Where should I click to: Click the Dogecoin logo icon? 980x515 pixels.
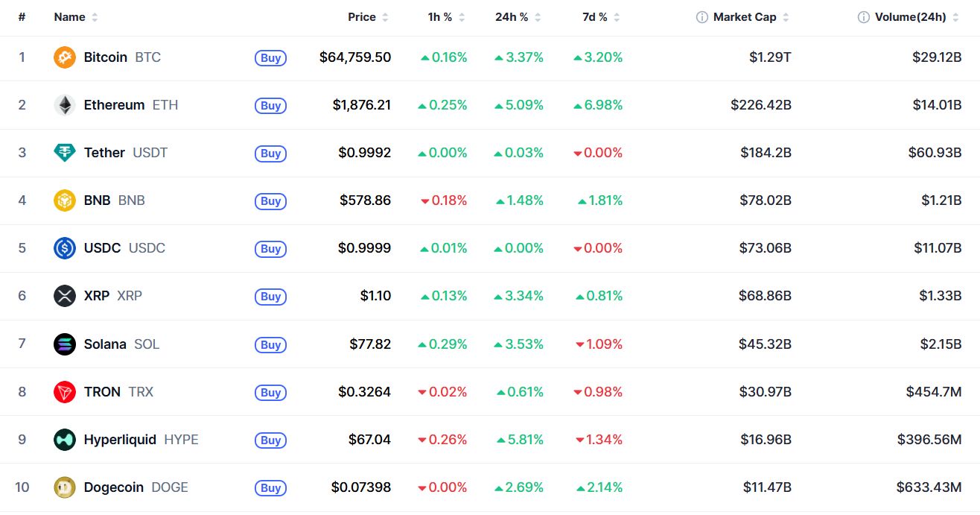(x=65, y=487)
